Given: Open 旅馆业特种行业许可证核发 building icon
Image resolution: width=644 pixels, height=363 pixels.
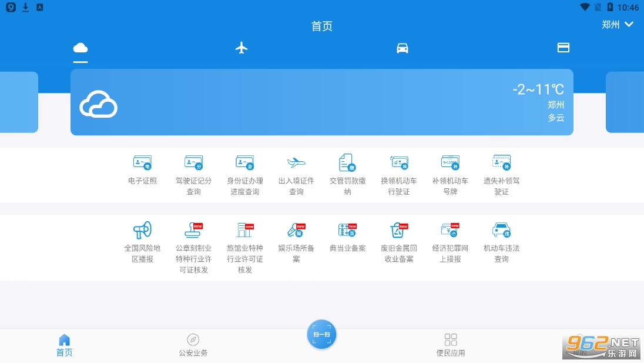Looking at the screenshot, I should pyautogui.click(x=245, y=230).
